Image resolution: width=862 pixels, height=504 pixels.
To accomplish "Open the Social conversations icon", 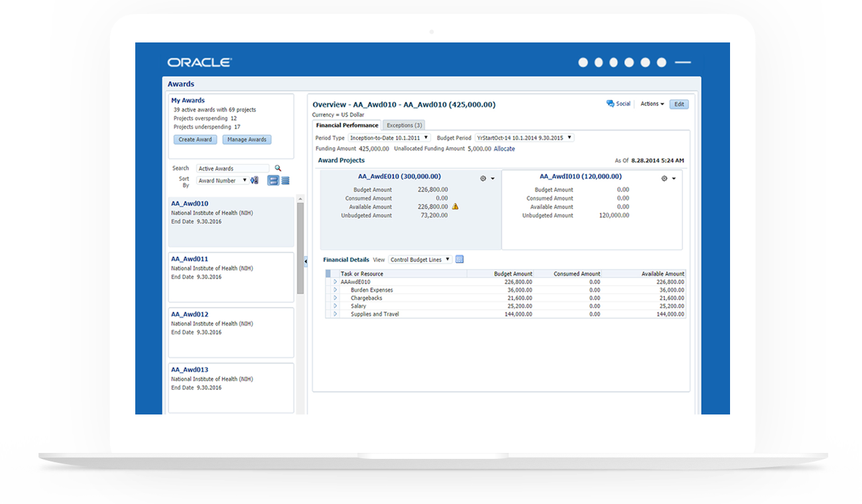I will pos(611,104).
